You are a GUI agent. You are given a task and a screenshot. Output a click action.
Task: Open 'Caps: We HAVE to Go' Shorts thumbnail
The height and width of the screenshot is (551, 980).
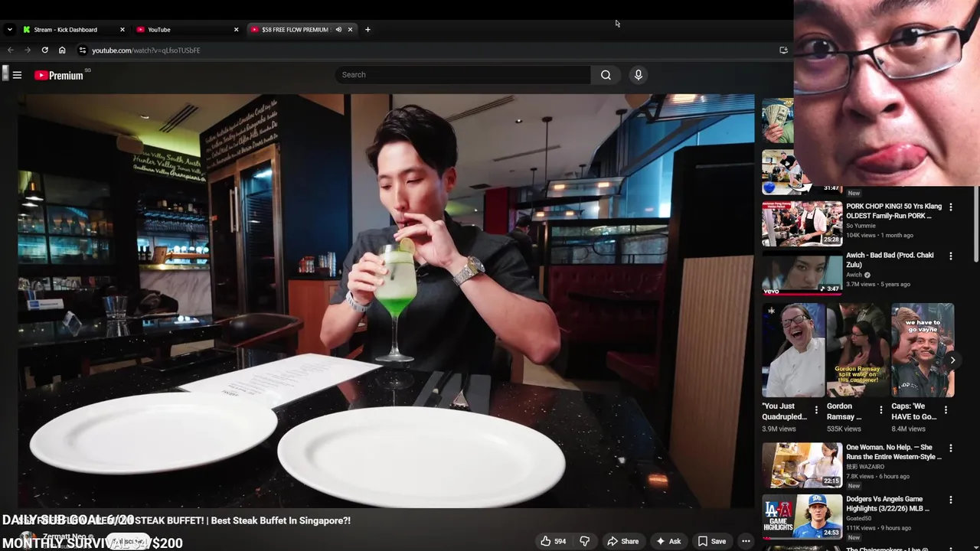[x=923, y=350]
